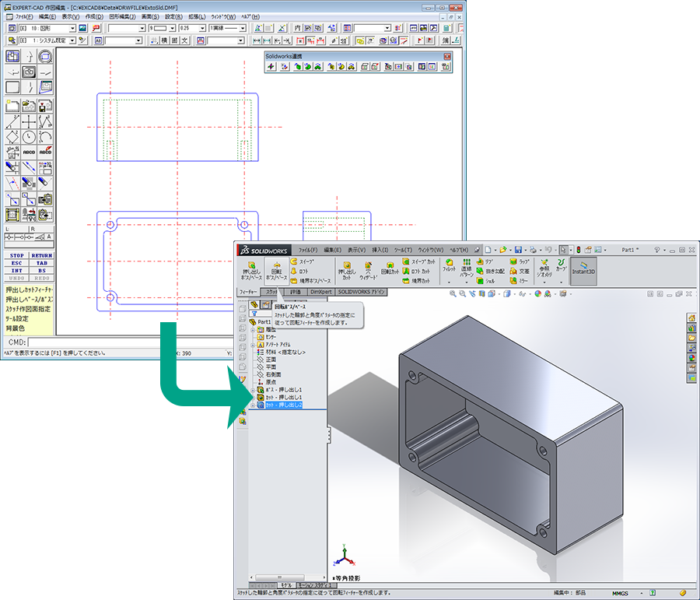Image resolution: width=700 pixels, height=600 pixels.
Task: Expand the 履歴 tree node
Action: (x=253, y=330)
